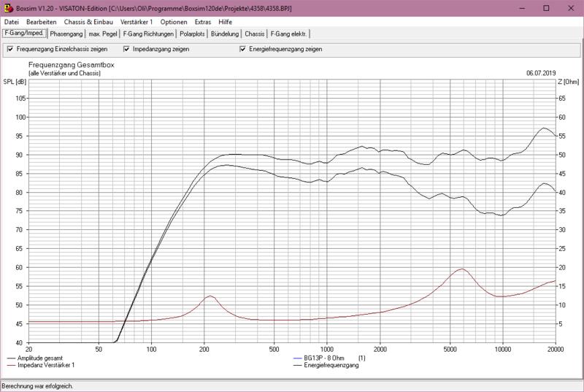Open the Optionen menu

pyautogui.click(x=174, y=22)
